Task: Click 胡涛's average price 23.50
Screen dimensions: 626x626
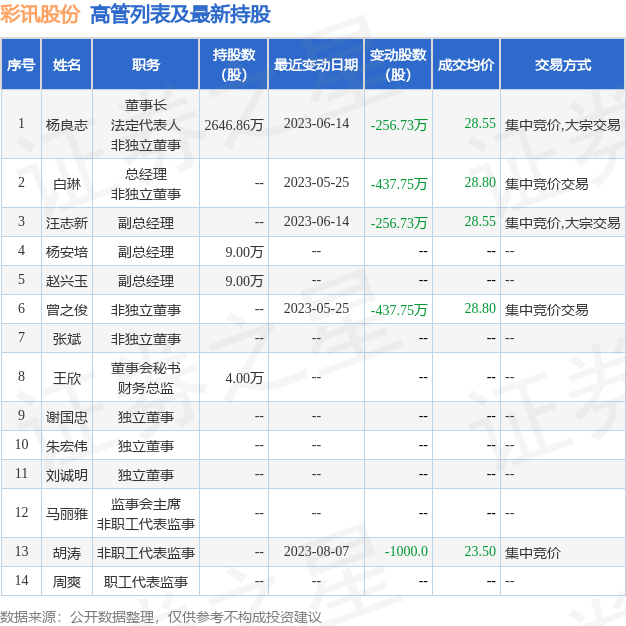Action: pyautogui.click(x=480, y=552)
